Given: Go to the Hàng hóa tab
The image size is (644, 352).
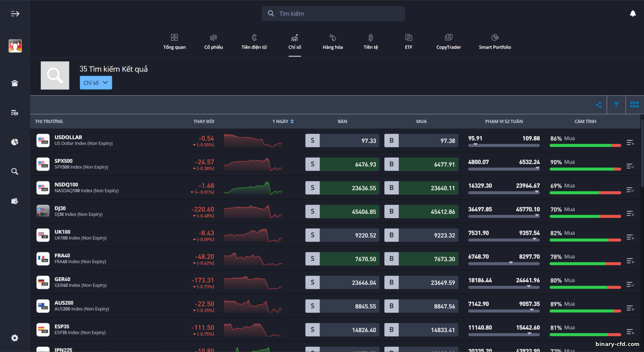Looking at the screenshot, I should [x=333, y=42].
